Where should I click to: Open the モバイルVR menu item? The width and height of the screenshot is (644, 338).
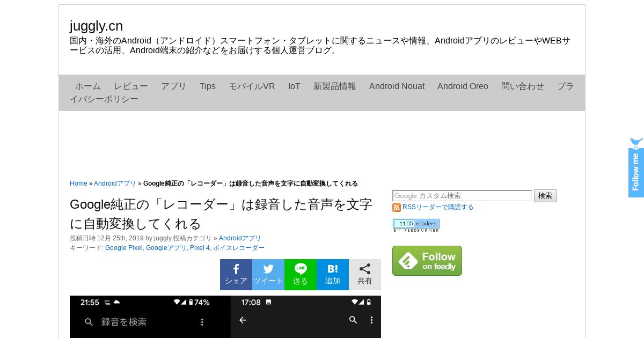coord(252,86)
